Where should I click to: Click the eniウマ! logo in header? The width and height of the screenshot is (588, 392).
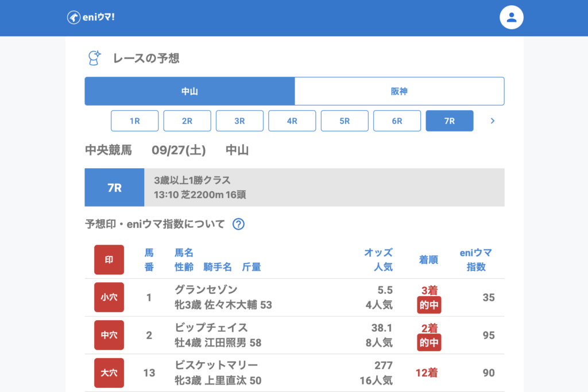click(91, 17)
